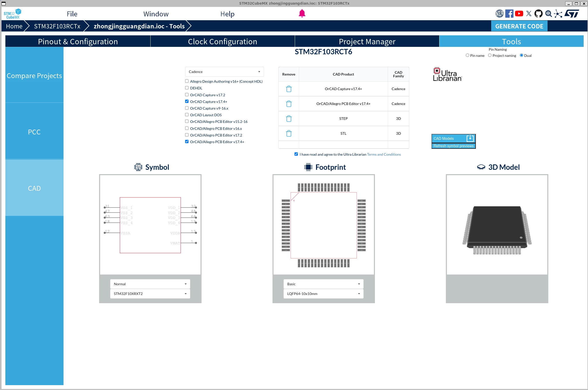Enable the DEHDL checkbox
Screen dimensions: 588x390
click(187, 88)
